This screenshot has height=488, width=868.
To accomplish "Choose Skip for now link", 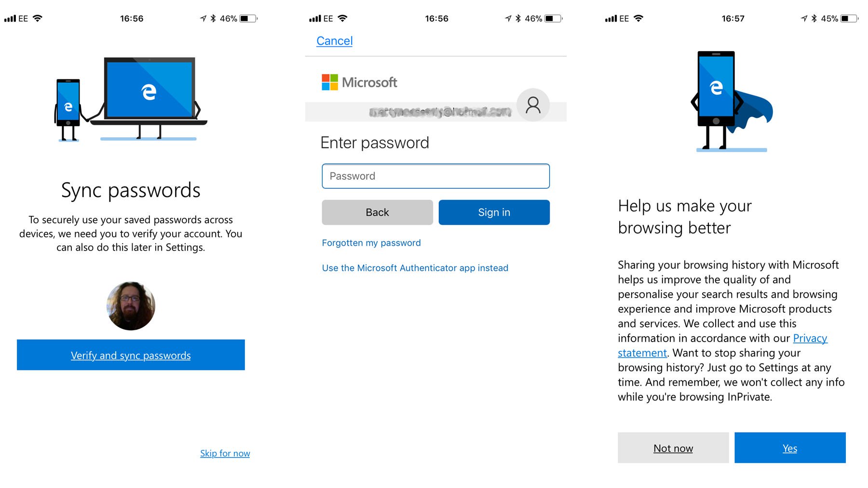I will pyautogui.click(x=225, y=453).
